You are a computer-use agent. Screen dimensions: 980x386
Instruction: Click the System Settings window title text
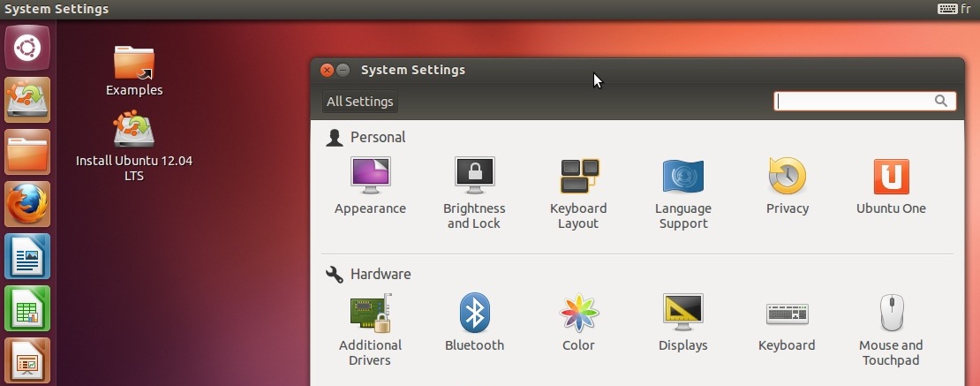tap(413, 70)
